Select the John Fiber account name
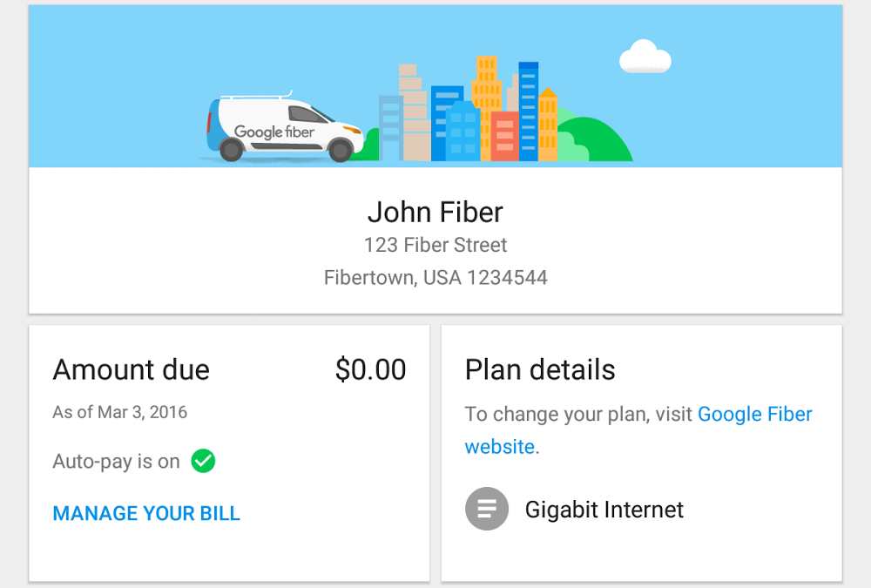This screenshot has width=871, height=588. (x=435, y=212)
